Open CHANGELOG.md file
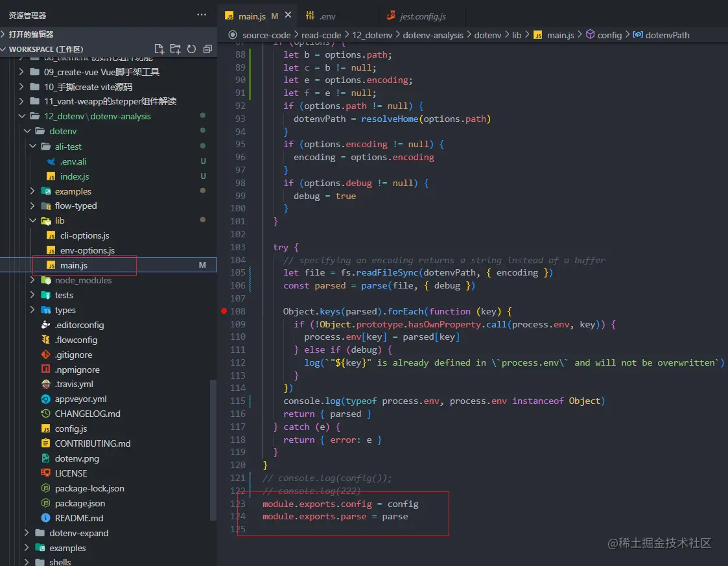The height and width of the screenshot is (566, 728). tap(88, 414)
